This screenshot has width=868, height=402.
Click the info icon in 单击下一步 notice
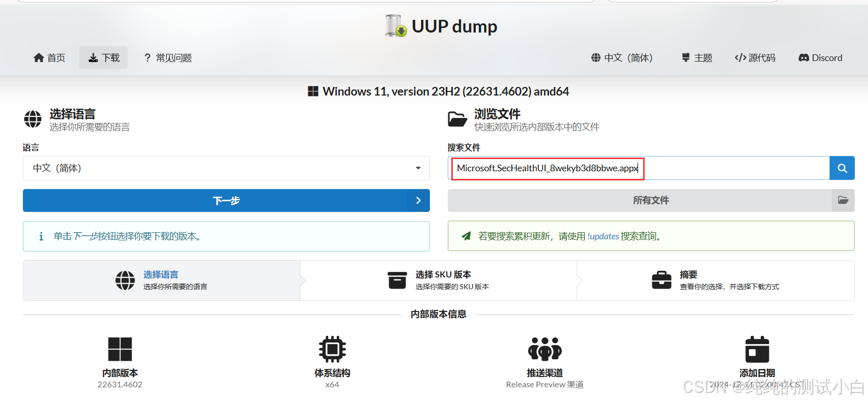[x=41, y=236]
